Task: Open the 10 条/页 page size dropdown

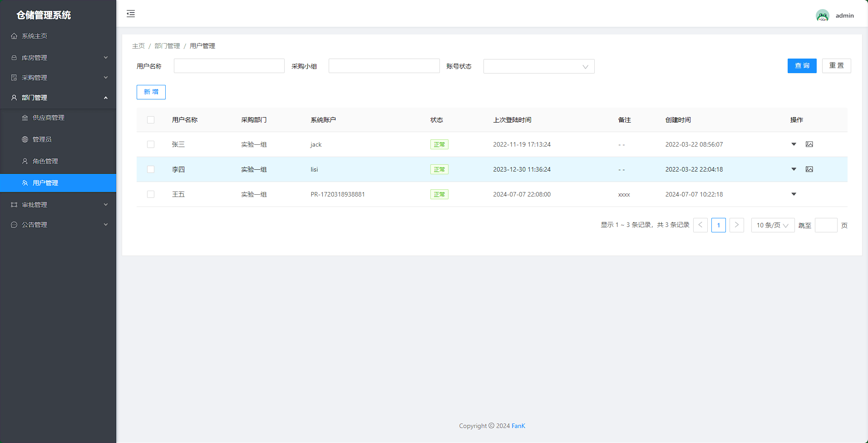Action: point(772,225)
